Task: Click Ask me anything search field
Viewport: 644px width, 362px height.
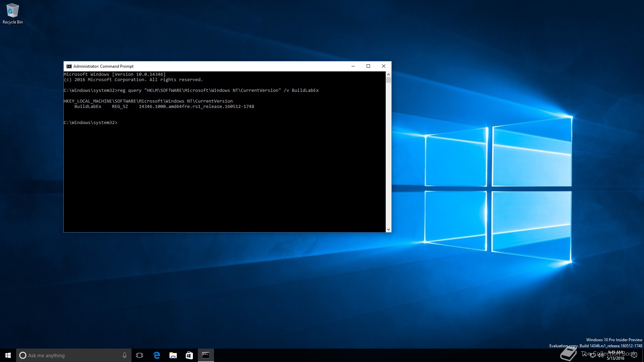Action: pos(74,355)
